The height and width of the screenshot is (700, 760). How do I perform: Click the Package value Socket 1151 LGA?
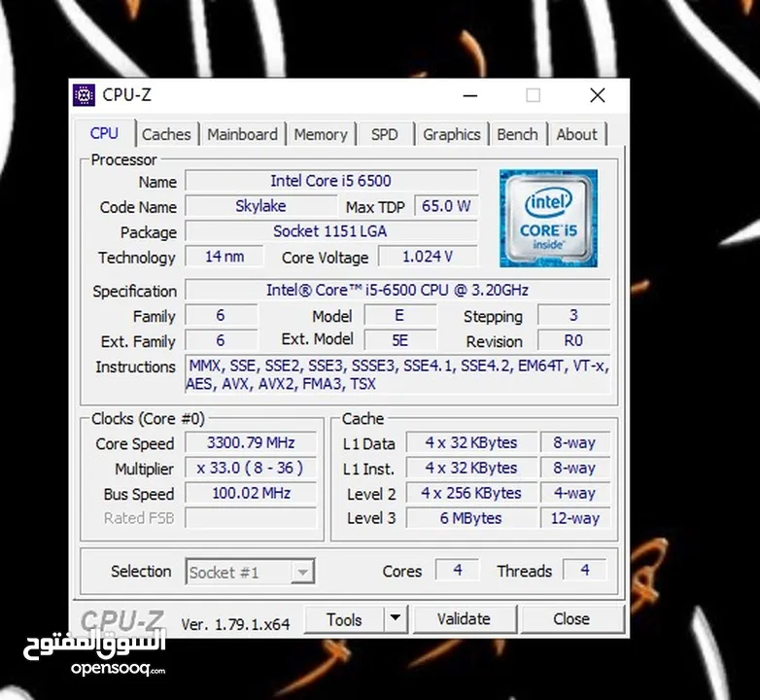(331, 231)
